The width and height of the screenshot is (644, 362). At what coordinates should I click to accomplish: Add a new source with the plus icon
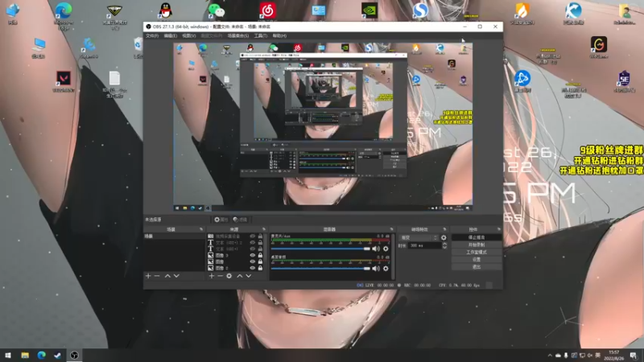[211, 276]
